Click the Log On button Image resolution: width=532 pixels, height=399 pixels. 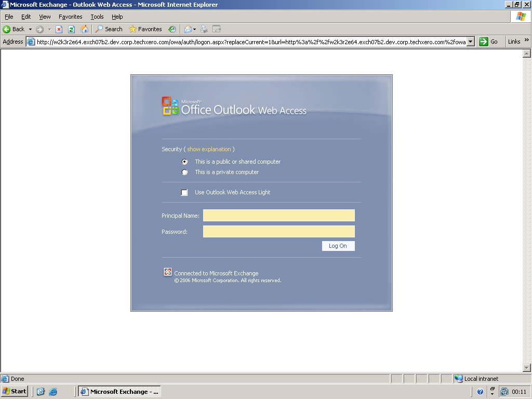pos(338,246)
